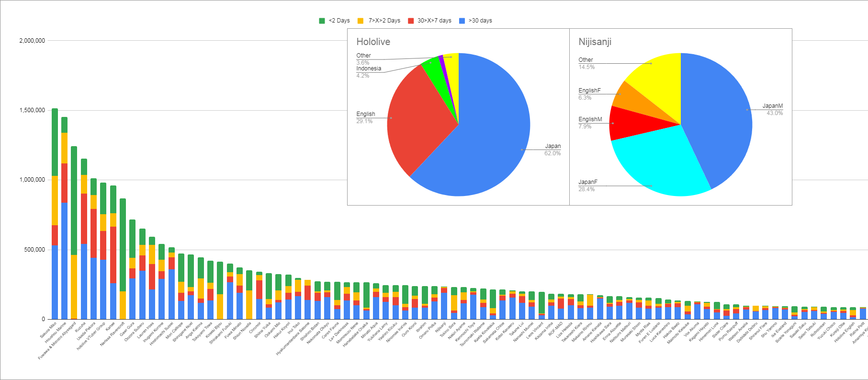Screen dimensions: 868x380
Task: Click the 500,000 y-axis value
Action: point(35,250)
